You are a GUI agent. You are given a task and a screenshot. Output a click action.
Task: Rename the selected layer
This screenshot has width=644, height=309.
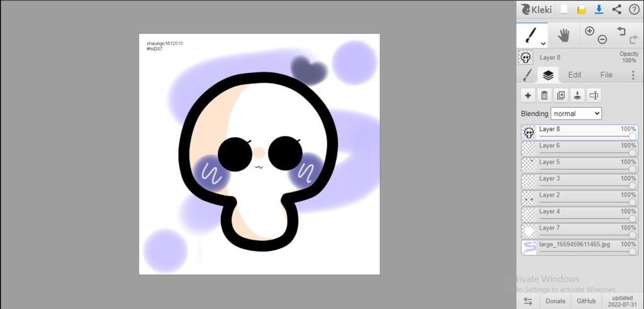[594, 96]
